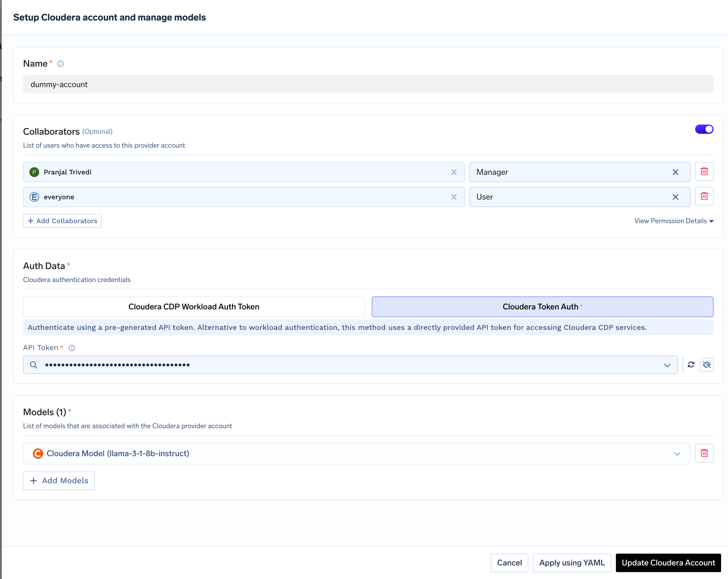
Task: Expand the Cloudera Model llama-3-1-8b-instruct settings
Action: click(x=677, y=453)
